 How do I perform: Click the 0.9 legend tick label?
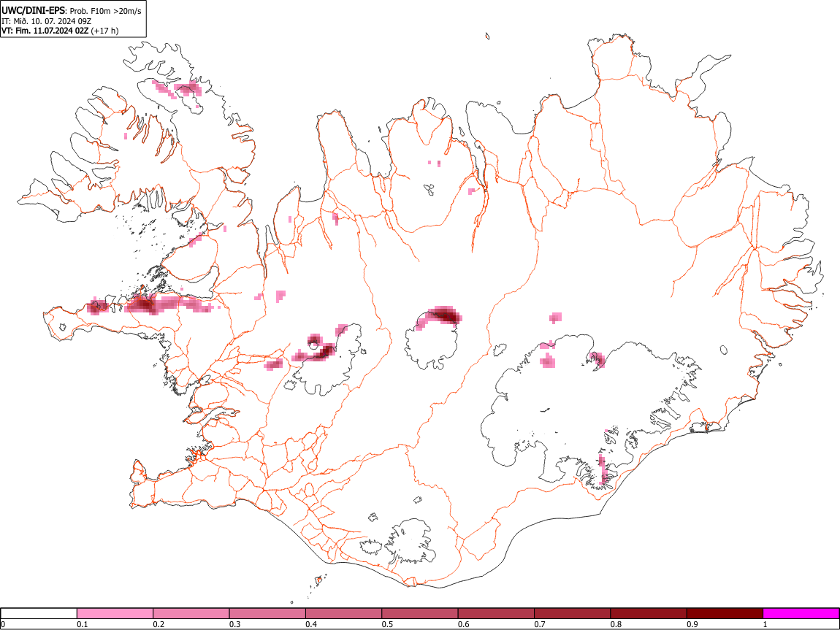pyautogui.click(x=692, y=624)
